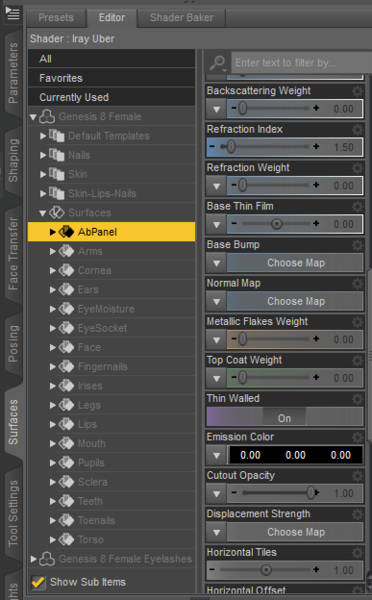
Task: Expand Genesis 8 Female Eyelashes node
Action: point(33,559)
